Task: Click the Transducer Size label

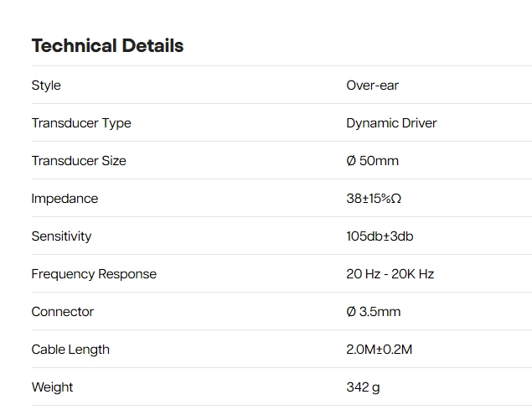Action: click(x=79, y=161)
